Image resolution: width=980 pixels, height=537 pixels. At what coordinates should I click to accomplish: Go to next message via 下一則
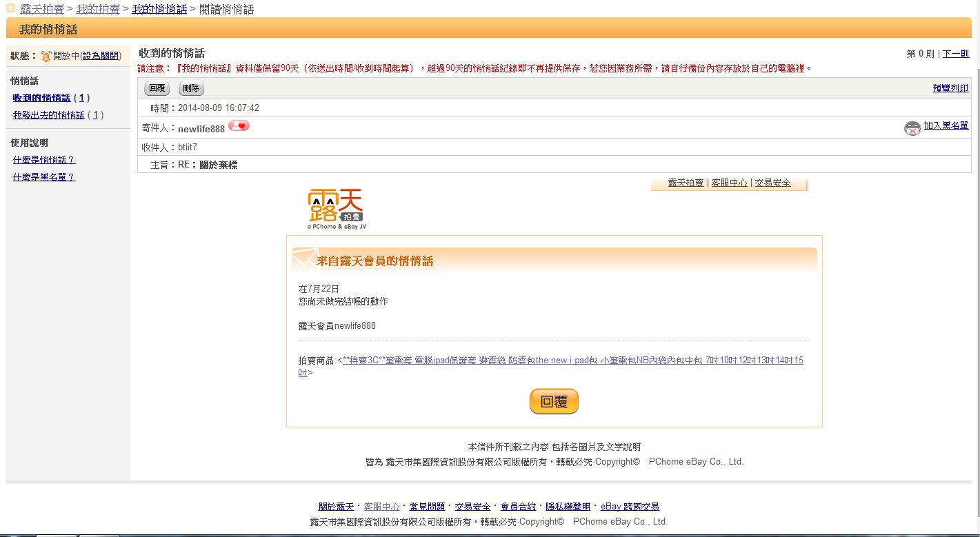click(x=956, y=54)
